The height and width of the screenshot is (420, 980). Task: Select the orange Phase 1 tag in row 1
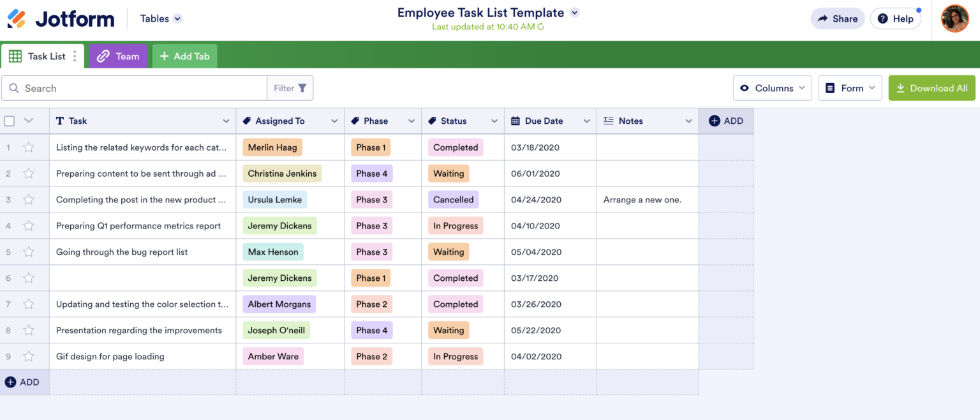pos(371,147)
